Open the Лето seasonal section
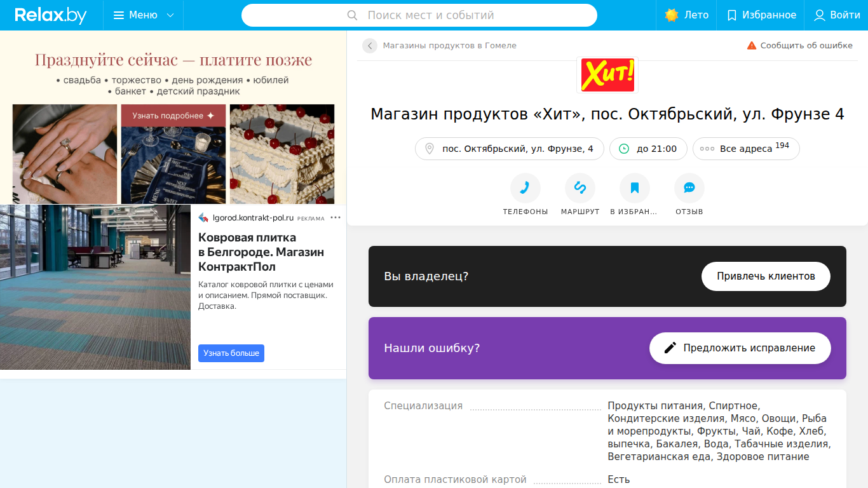 click(686, 15)
